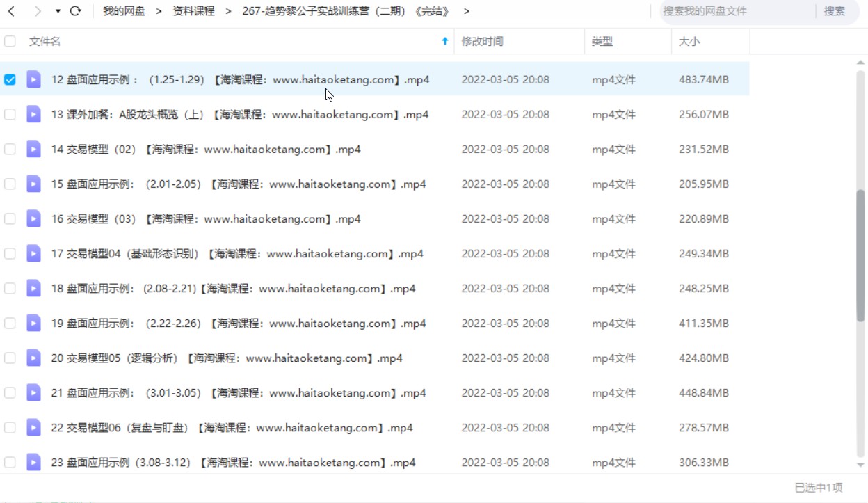The width and height of the screenshot is (868, 503).
Task: Open navigation history dropdown arrow
Action: point(58,11)
